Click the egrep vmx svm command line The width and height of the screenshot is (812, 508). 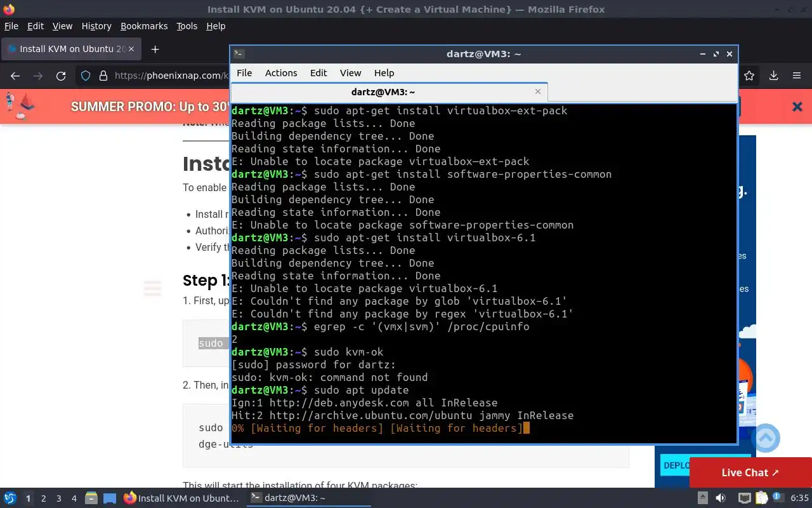tap(380, 326)
